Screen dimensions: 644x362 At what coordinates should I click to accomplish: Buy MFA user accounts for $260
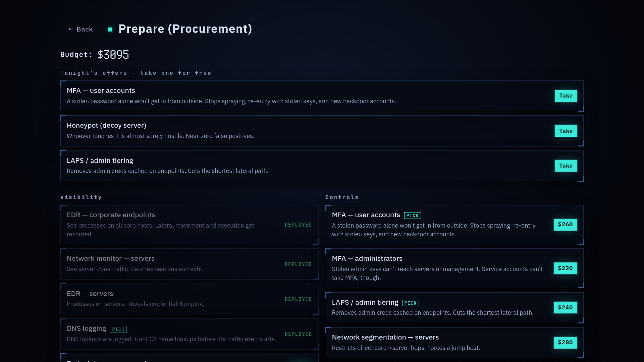565,225
